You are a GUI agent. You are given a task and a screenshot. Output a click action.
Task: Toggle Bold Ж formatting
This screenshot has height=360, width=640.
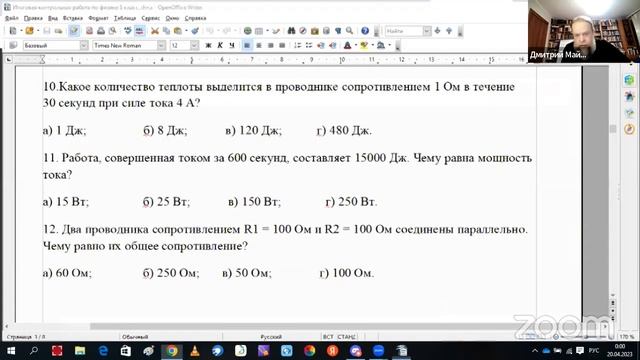coord(208,45)
